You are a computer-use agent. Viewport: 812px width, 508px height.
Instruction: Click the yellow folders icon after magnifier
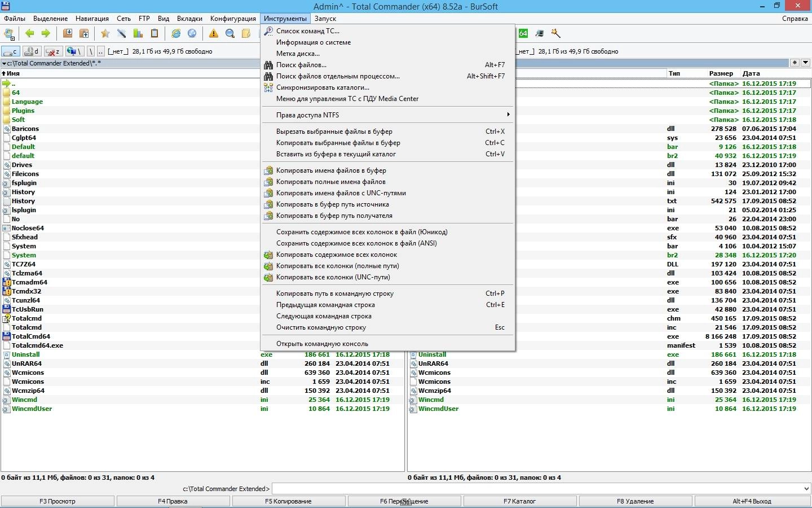click(x=246, y=33)
